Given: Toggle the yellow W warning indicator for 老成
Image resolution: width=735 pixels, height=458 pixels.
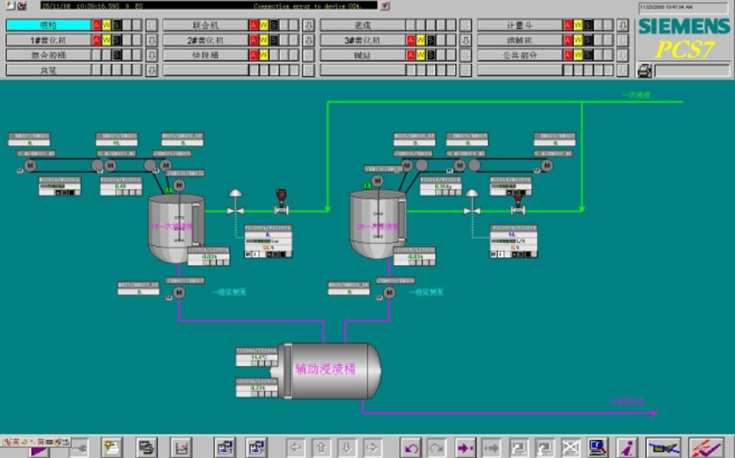Looking at the screenshot, I should 421,25.
